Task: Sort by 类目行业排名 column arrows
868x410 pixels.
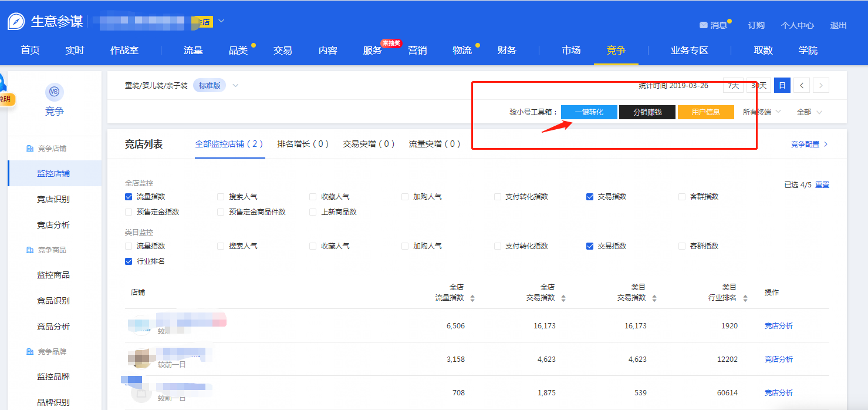Action: pos(745,298)
